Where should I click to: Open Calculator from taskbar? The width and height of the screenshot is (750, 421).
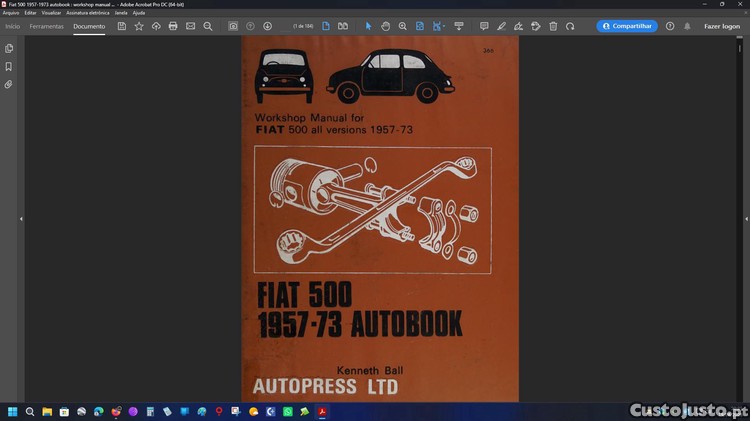pyautogui.click(x=150, y=412)
